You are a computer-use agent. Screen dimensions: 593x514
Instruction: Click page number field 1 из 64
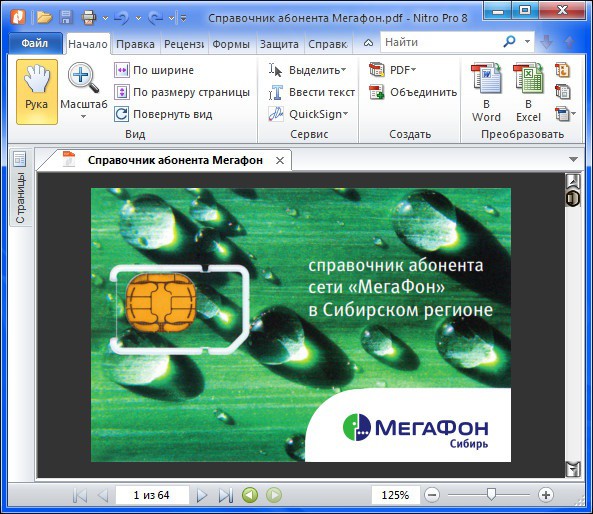coord(152,495)
